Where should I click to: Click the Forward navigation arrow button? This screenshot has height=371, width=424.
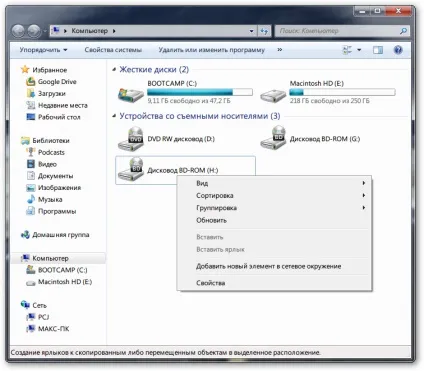coord(34,31)
